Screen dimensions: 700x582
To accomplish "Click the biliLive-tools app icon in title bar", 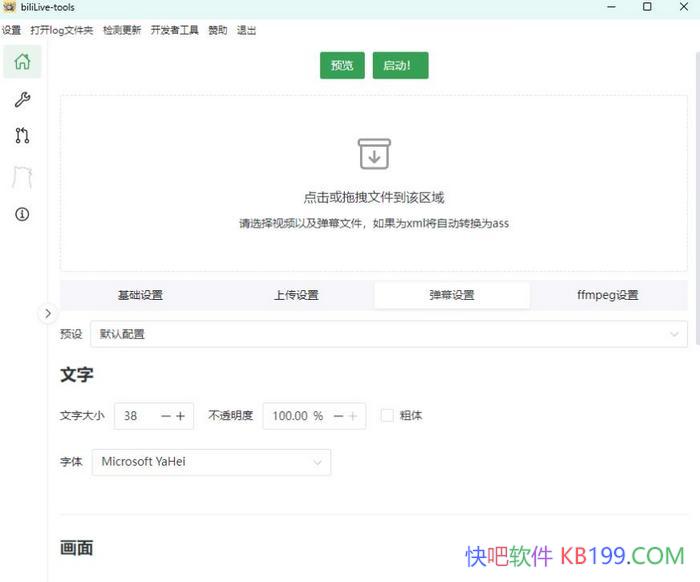I will pyautogui.click(x=9, y=7).
